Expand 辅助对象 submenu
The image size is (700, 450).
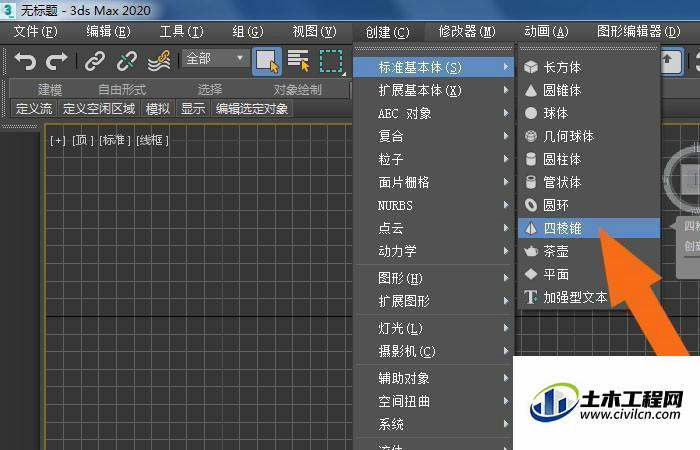pos(433,379)
